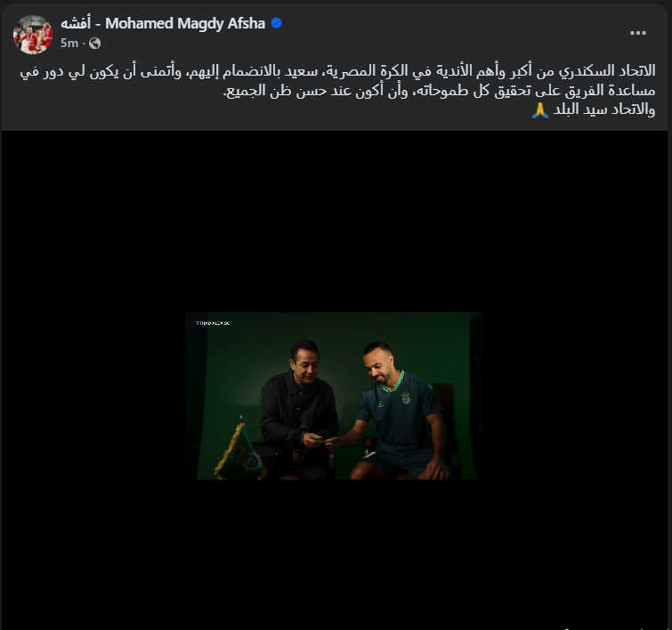The width and height of the screenshot is (672, 630).
Task: Click the والاتحاد سيد البلد closing line
Action: click(604, 110)
